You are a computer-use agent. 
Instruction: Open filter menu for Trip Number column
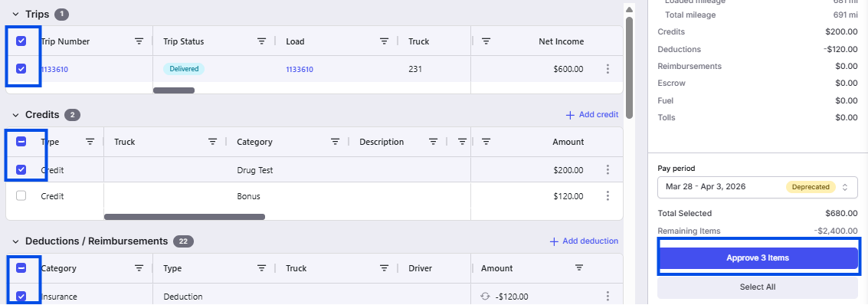[139, 41]
